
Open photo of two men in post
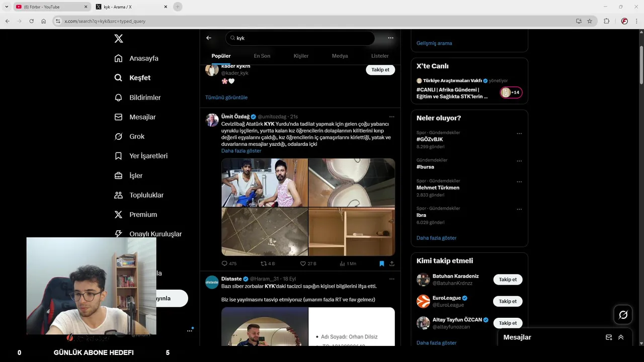[x=265, y=183]
